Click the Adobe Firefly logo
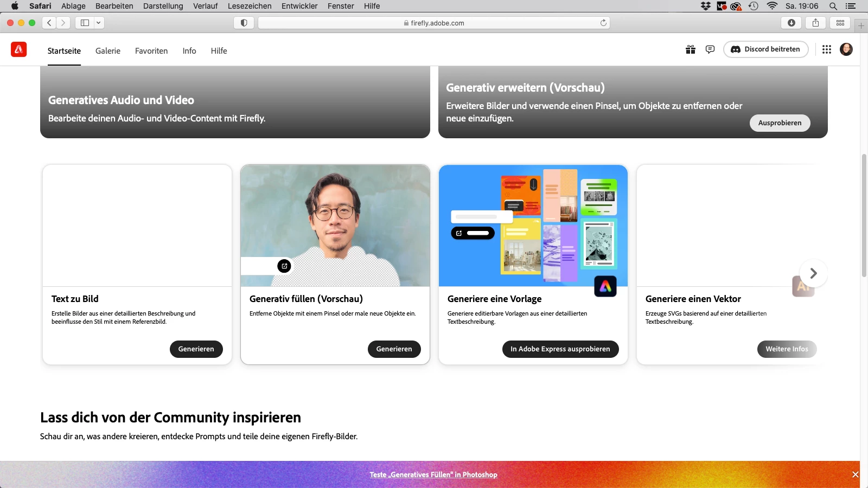Image resolution: width=868 pixels, height=488 pixels. (18, 49)
